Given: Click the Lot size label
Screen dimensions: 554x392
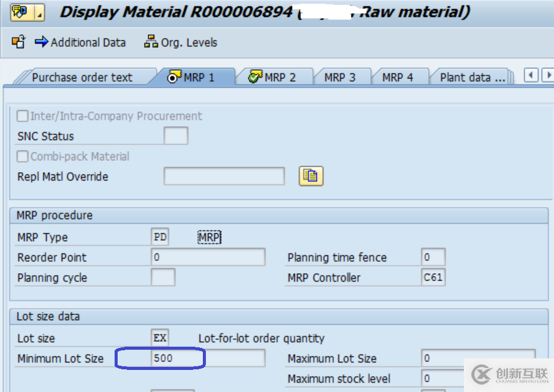Looking at the screenshot, I should tap(36, 338).
